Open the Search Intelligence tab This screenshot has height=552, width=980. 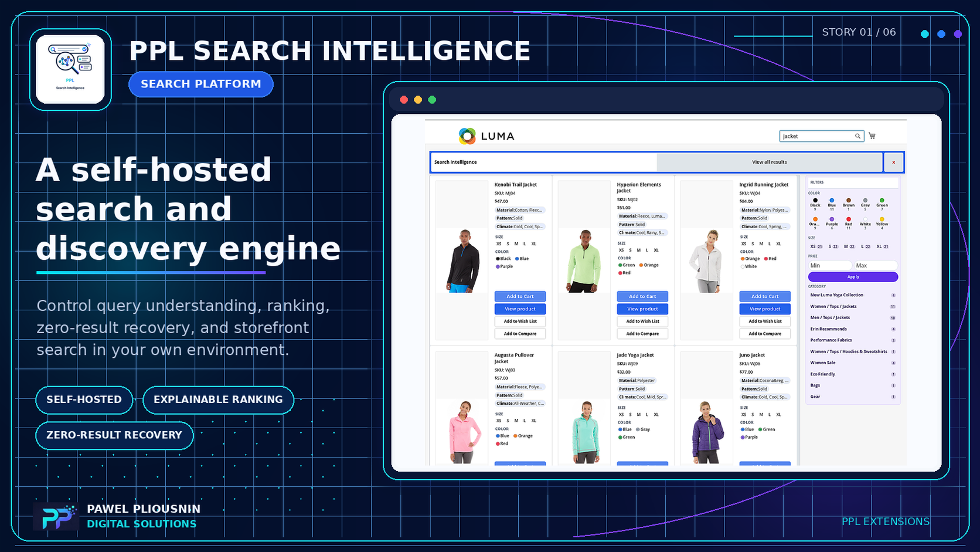(x=544, y=162)
